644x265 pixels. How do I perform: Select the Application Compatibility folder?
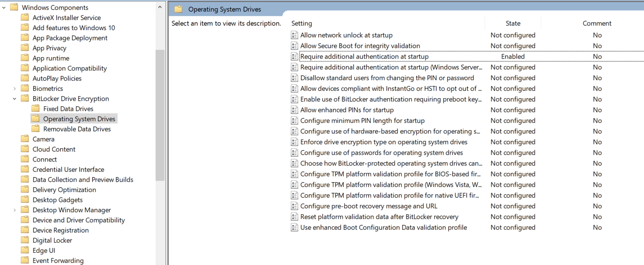pyautogui.click(x=70, y=68)
